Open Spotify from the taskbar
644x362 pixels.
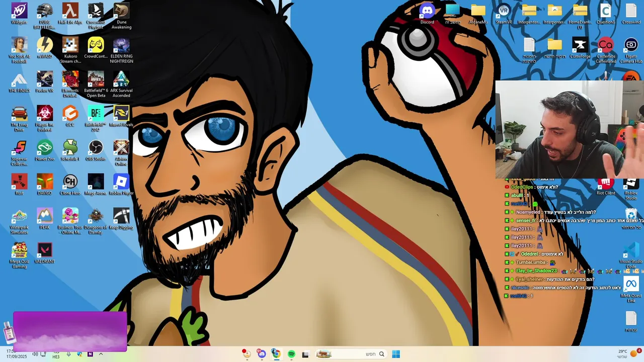(x=291, y=354)
